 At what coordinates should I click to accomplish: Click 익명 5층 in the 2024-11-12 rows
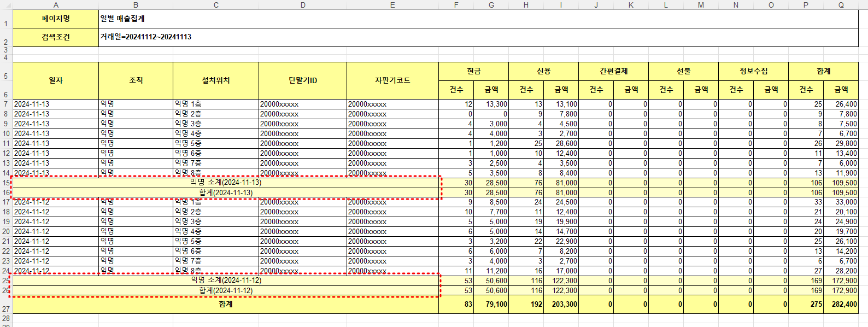pos(216,241)
